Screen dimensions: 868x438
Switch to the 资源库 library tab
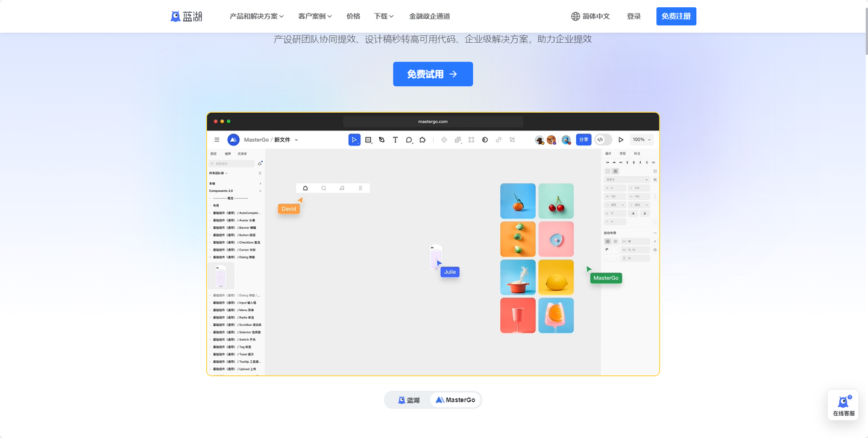[242, 154]
